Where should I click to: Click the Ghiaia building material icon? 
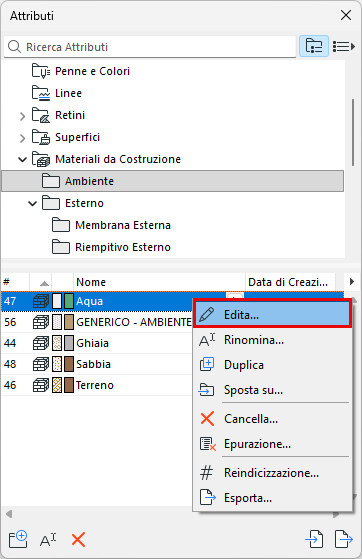click(x=41, y=343)
